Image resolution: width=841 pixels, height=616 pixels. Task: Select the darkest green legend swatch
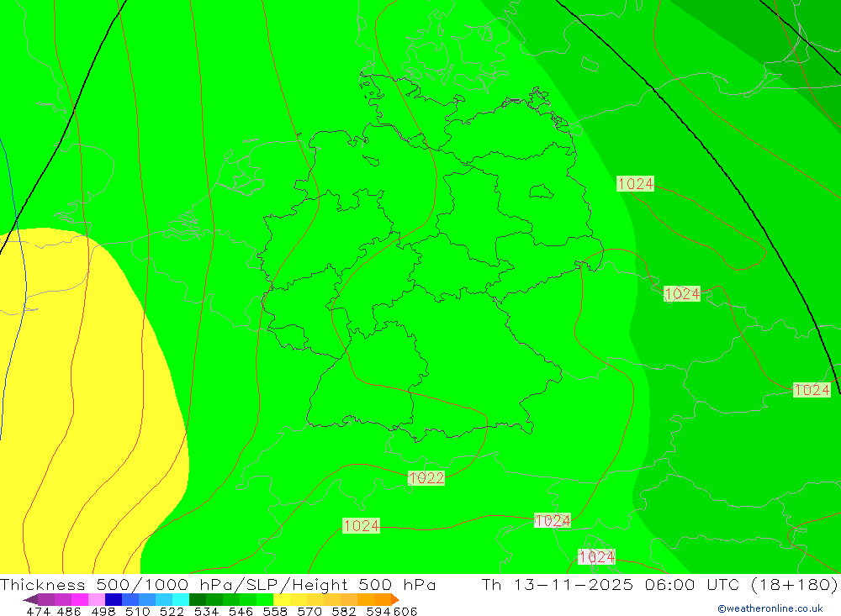click(198, 599)
